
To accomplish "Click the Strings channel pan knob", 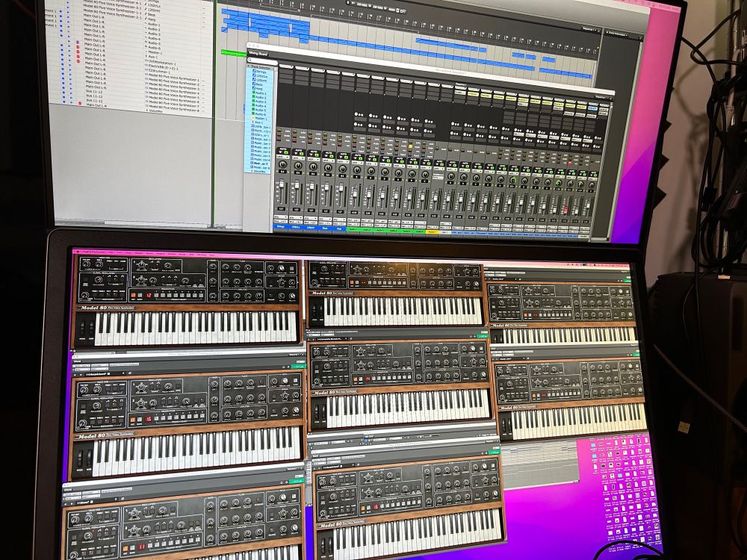I will pos(282,164).
